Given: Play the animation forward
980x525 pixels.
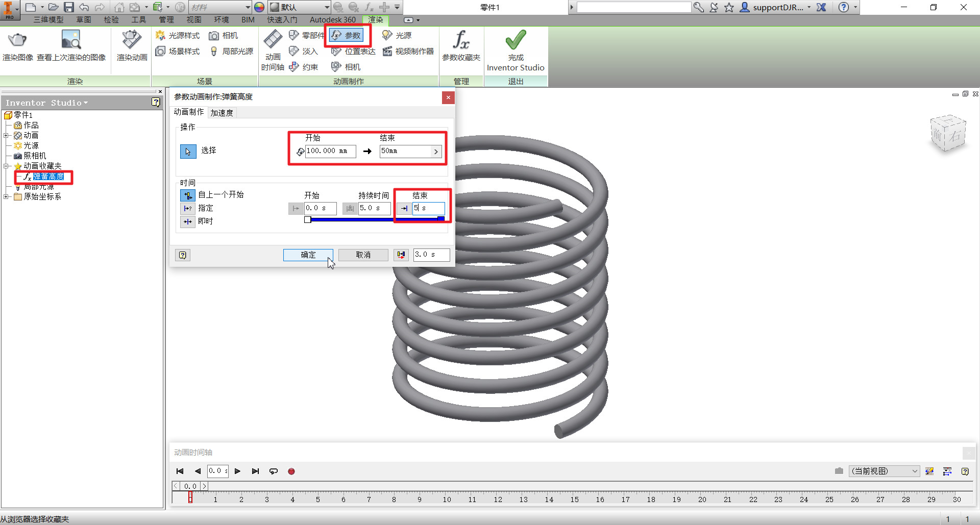Looking at the screenshot, I should (x=237, y=471).
